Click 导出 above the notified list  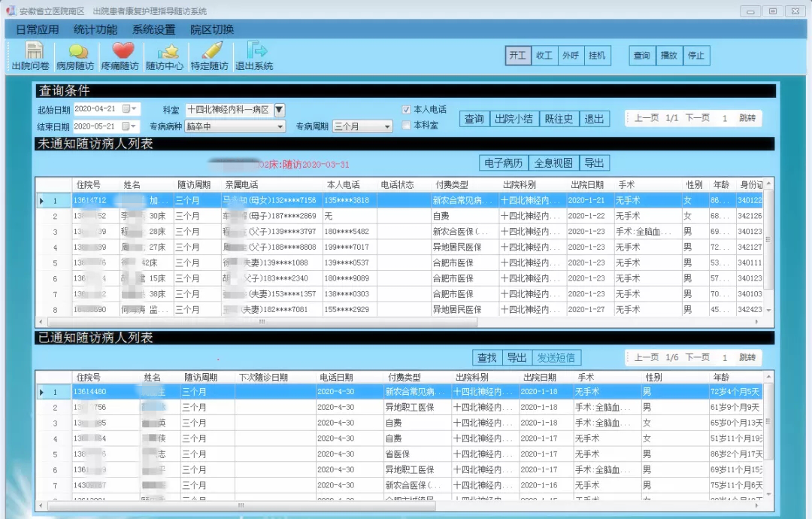point(517,357)
